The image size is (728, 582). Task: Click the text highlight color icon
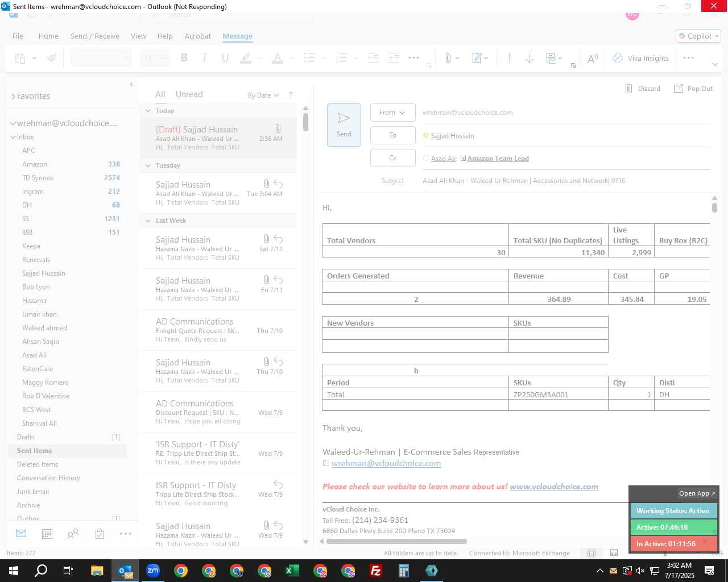pyautogui.click(x=246, y=58)
